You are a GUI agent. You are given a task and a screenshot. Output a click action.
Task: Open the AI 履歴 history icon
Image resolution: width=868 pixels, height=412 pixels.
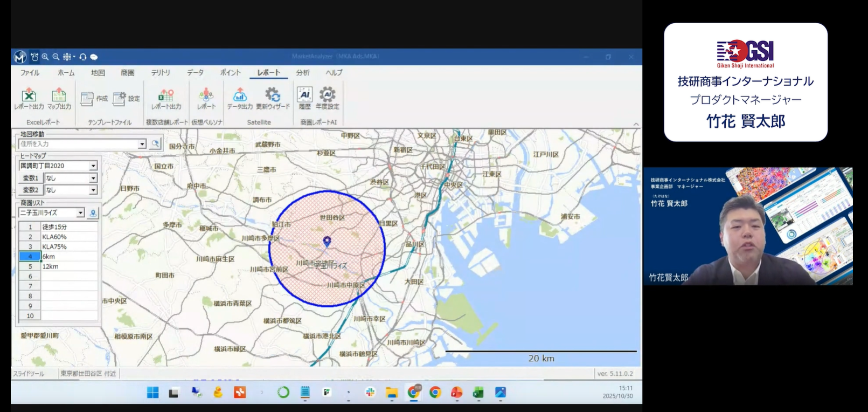point(305,99)
